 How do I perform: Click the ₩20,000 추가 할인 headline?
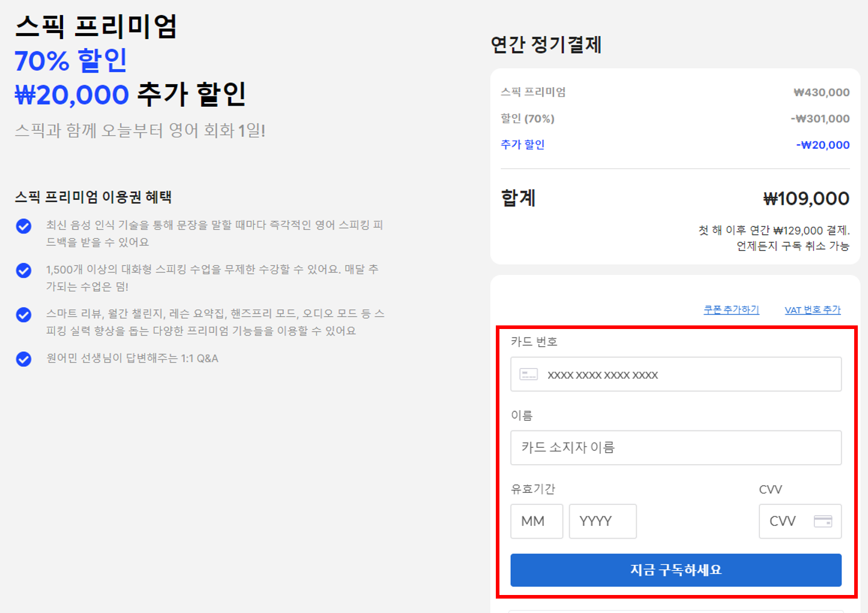130,94
